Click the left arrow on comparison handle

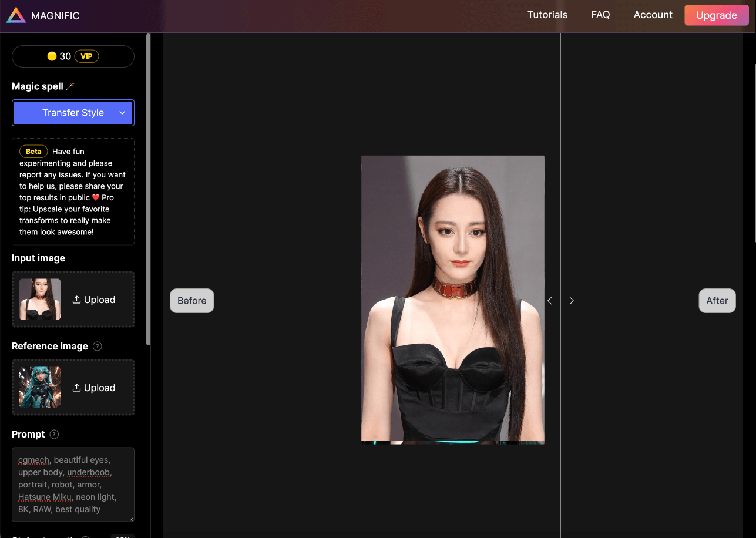point(550,301)
